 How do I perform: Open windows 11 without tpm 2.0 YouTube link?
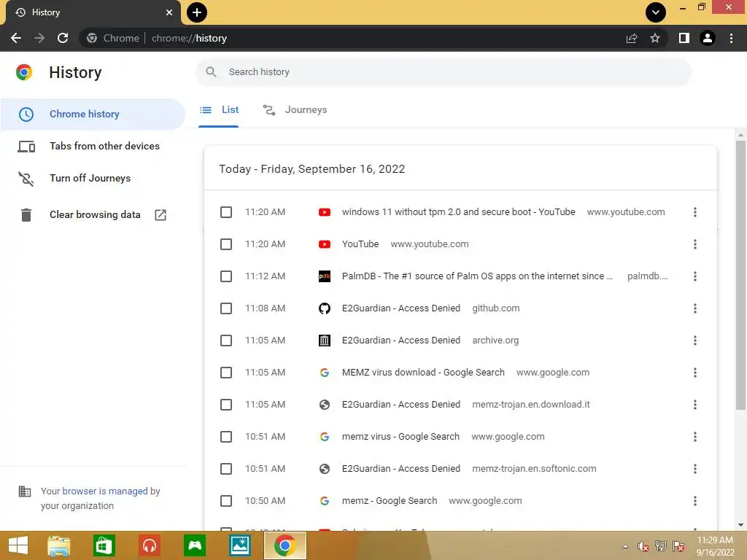click(x=458, y=212)
